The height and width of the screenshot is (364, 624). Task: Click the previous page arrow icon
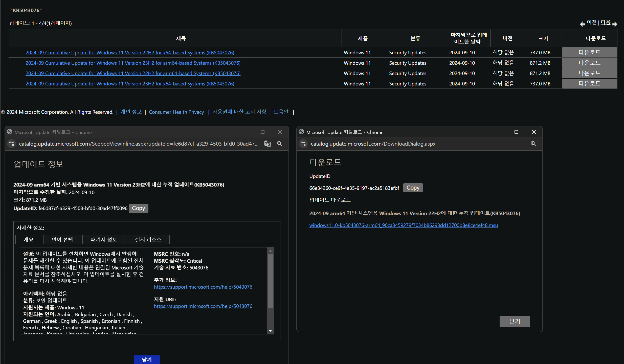[583, 24]
